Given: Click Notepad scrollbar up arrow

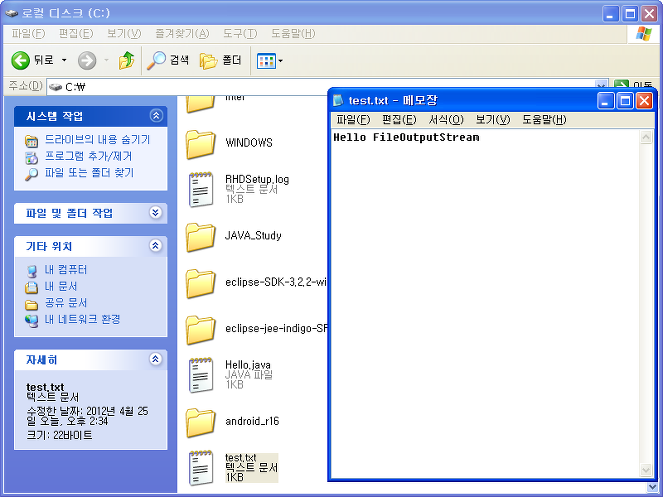Looking at the screenshot, I should click(646, 137).
